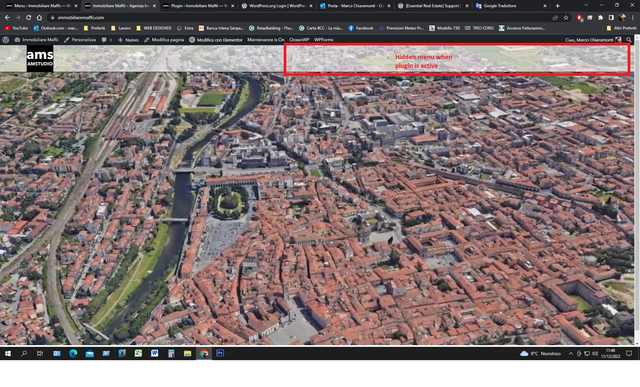Open a new browser tab

point(558,6)
